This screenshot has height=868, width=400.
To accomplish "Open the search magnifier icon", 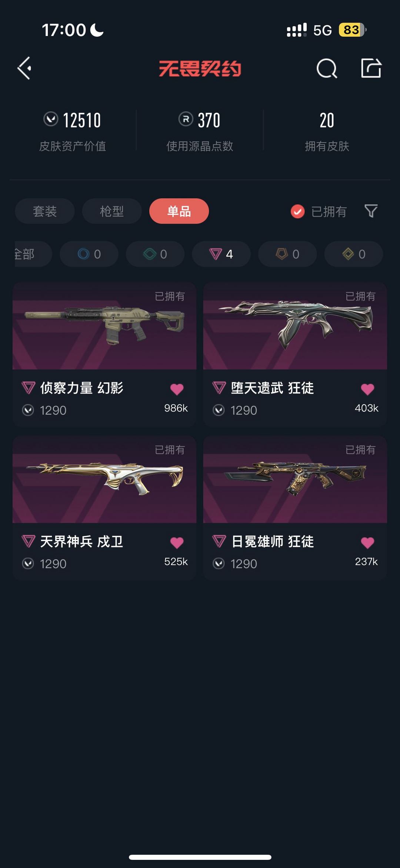I will tap(327, 68).
